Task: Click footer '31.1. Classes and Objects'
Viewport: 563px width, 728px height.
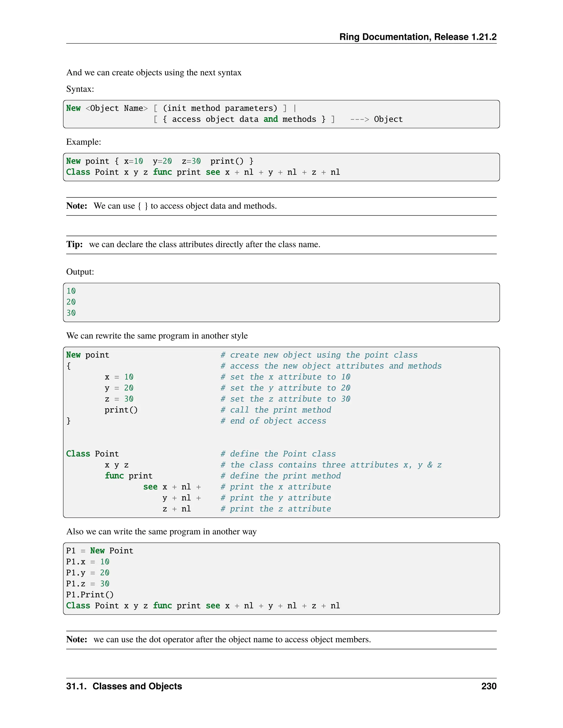Action: point(124,686)
